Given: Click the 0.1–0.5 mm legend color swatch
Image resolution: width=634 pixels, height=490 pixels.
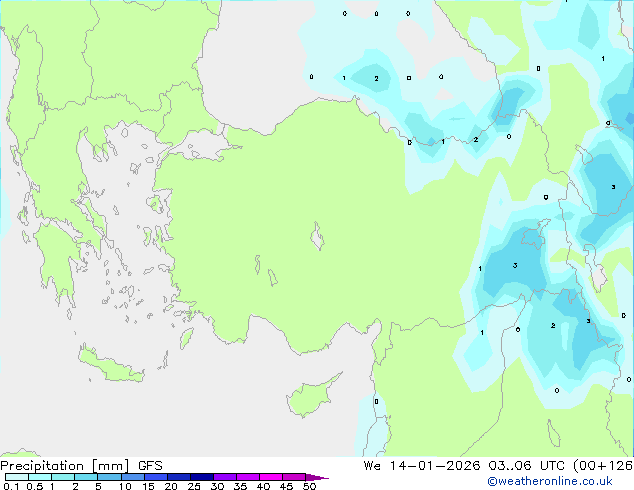Looking at the screenshot, I should pos(17,477).
